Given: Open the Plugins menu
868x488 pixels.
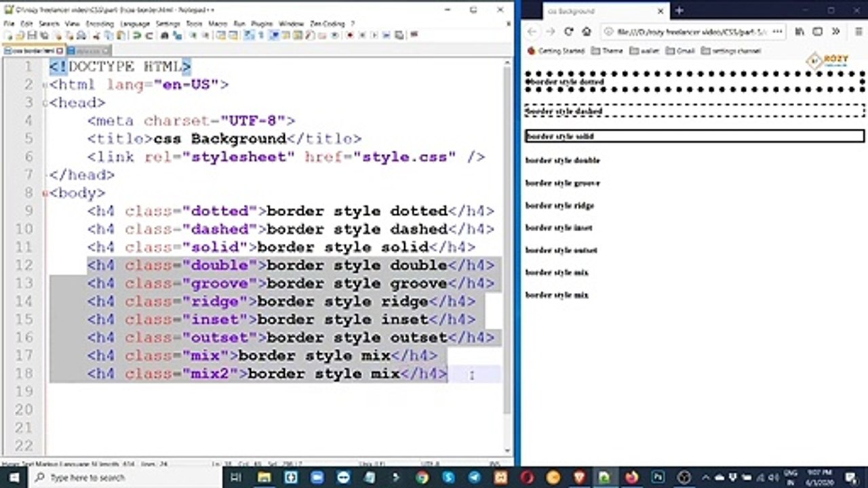Looking at the screenshot, I should pyautogui.click(x=262, y=23).
